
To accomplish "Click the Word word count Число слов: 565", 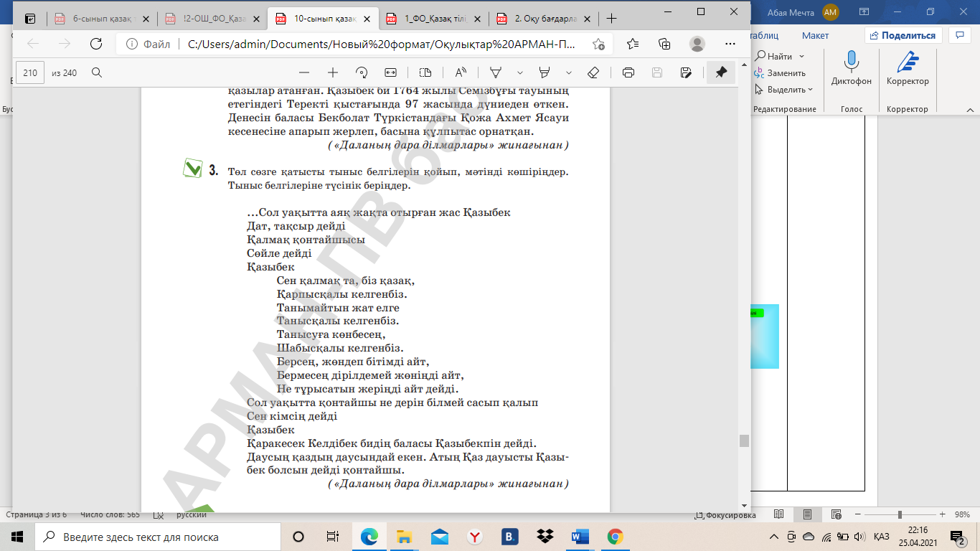I will click(x=110, y=514).
